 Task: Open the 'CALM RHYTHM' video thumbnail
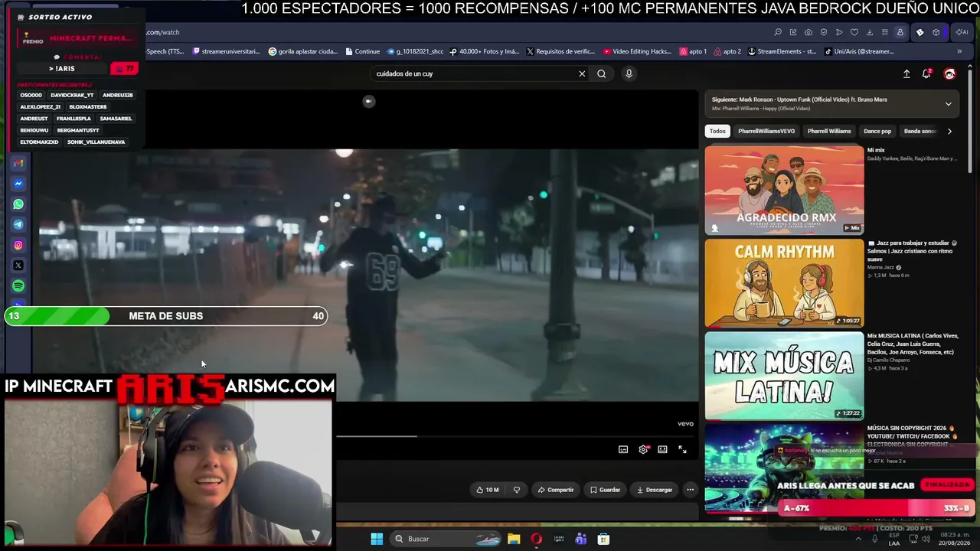[x=784, y=282]
